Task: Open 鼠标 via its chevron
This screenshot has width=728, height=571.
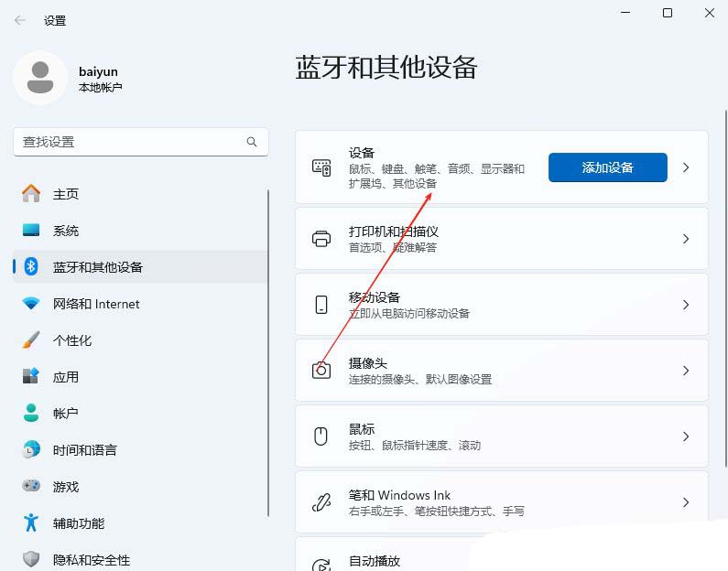Action: (686, 436)
